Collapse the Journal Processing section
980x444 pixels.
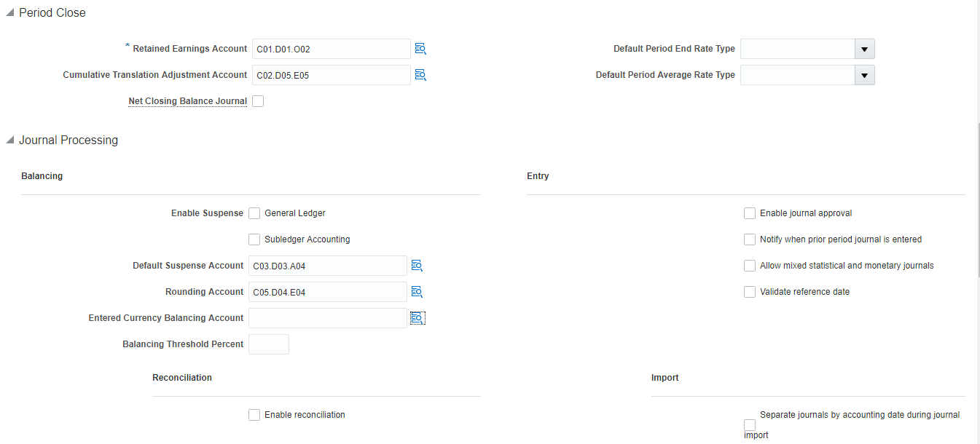tap(9, 140)
